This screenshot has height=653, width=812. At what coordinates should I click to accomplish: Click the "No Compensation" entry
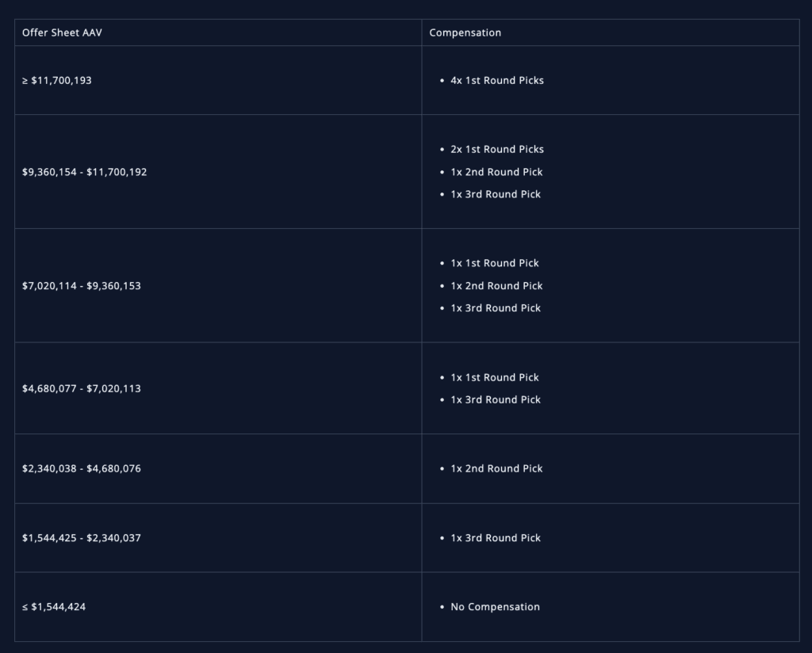click(x=495, y=607)
